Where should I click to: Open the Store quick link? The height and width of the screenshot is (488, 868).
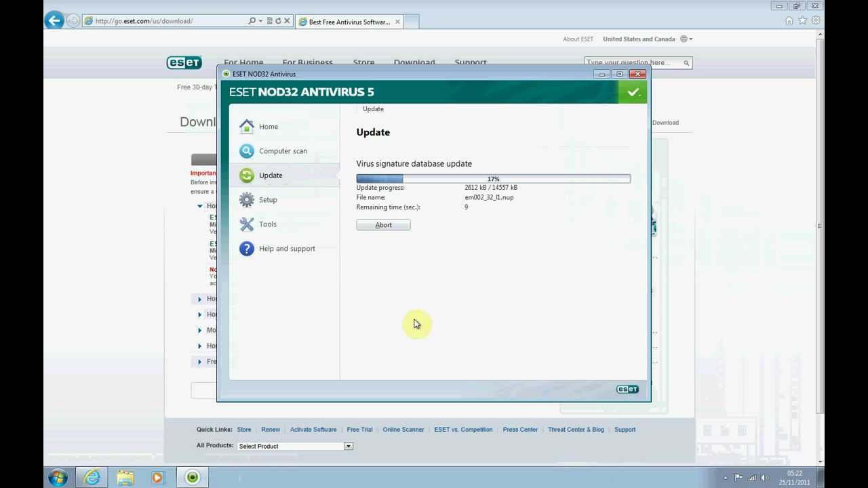[244, 430]
